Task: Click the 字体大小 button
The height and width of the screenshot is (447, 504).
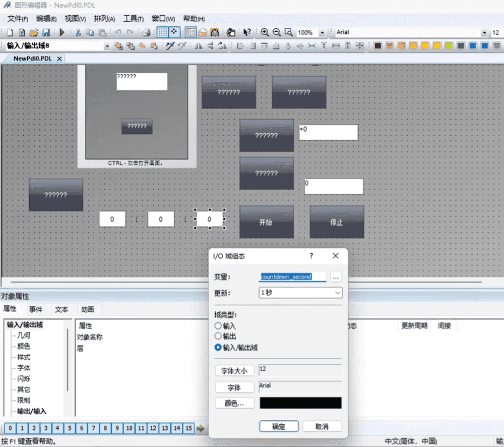Action: coord(234,371)
